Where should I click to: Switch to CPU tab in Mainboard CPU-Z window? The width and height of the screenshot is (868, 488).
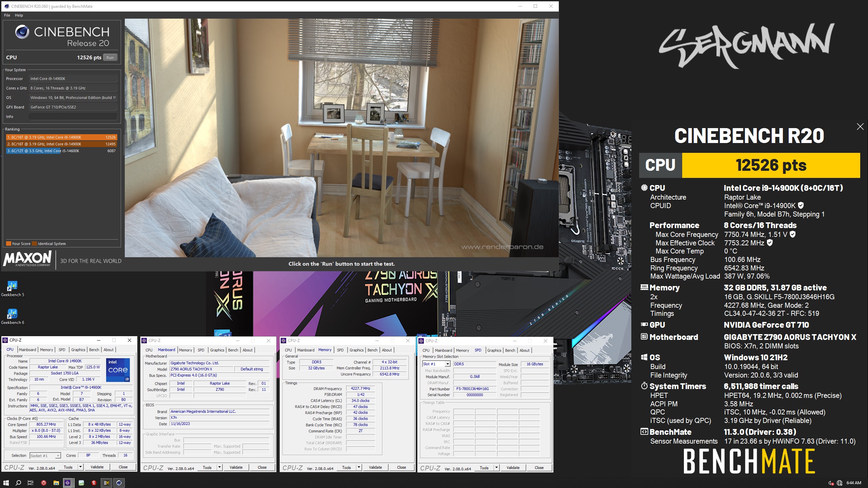tap(149, 350)
